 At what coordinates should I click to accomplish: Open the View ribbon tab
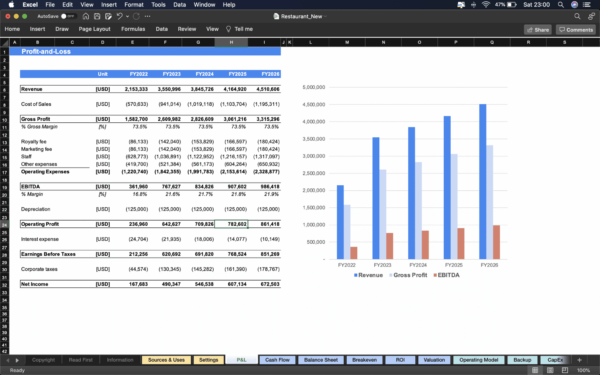(x=212, y=29)
